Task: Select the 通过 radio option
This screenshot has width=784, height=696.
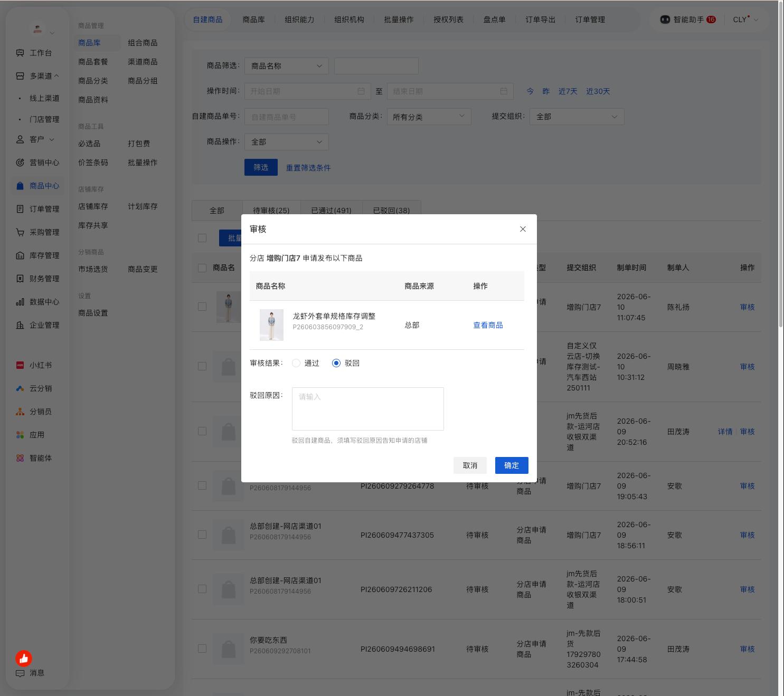Action: [x=296, y=363]
